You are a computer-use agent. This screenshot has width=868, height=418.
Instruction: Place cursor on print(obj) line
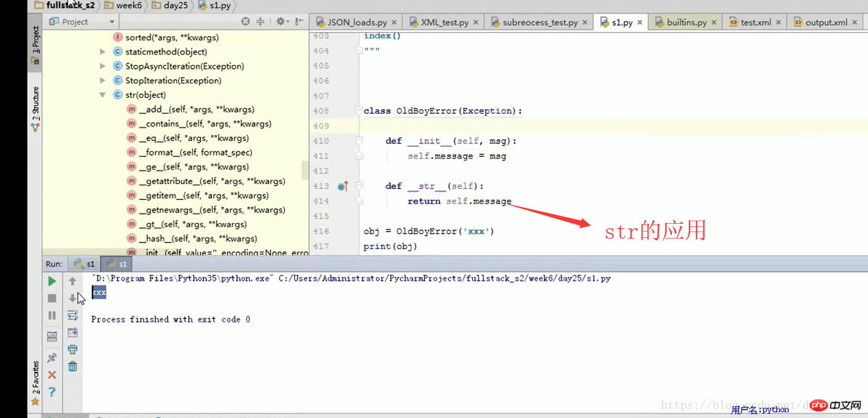pyautogui.click(x=390, y=246)
